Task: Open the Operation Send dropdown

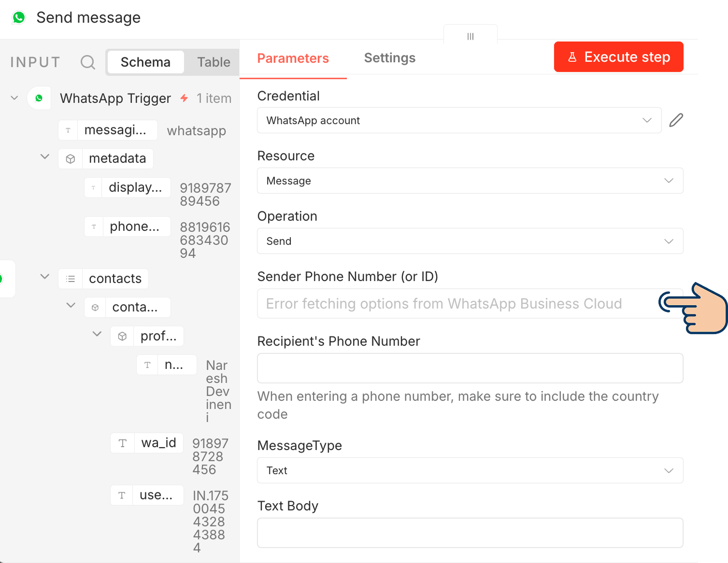Action: coord(470,241)
